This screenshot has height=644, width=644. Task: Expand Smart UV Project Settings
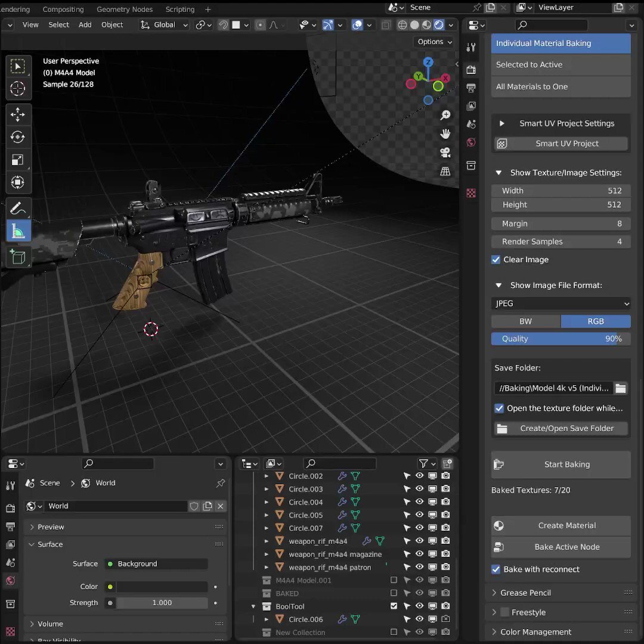[x=502, y=123]
